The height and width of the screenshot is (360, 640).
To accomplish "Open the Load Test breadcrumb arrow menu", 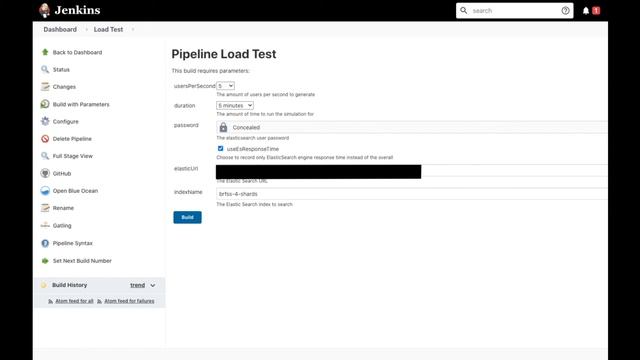I will click(x=133, y=29).
